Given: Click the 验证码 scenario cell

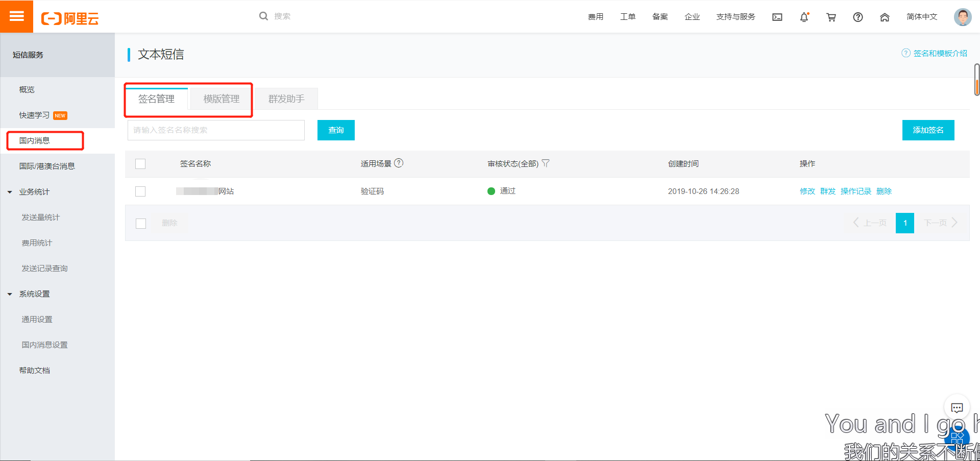Looking at the screenshot, I should [x=372, y=191].
